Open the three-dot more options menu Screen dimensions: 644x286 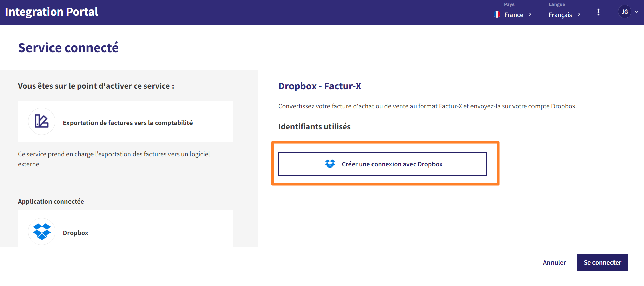point(598,12)
